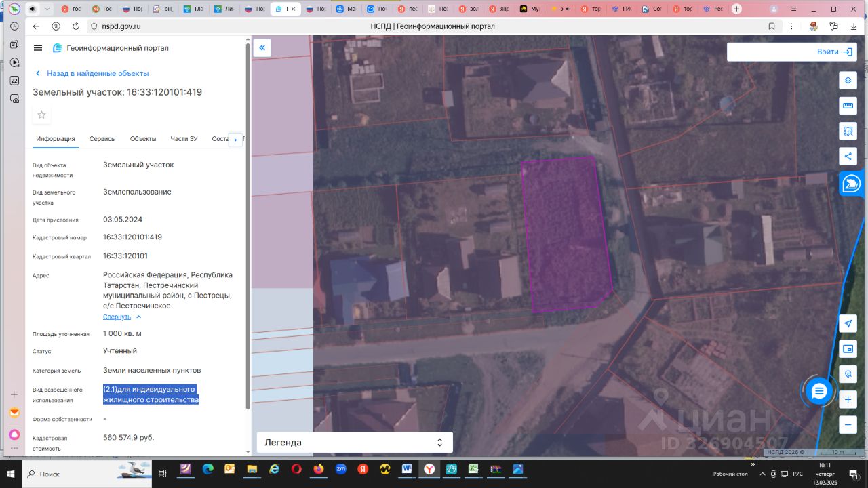Switch to the Части ЗУ tab
This screenshot has height=488, width=868.
pyautogui.click(x=184, y=139)
